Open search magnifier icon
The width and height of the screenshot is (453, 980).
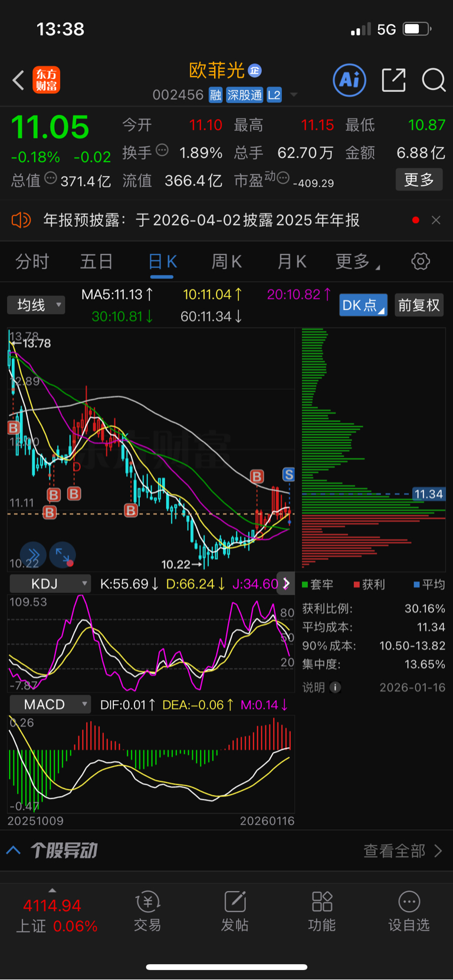[434, 80]
